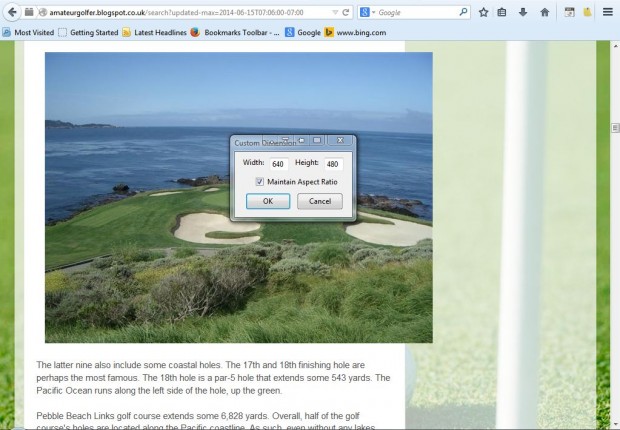Open the www.bing.com bookmark
The image size is (620, 430).
point(355,33)
